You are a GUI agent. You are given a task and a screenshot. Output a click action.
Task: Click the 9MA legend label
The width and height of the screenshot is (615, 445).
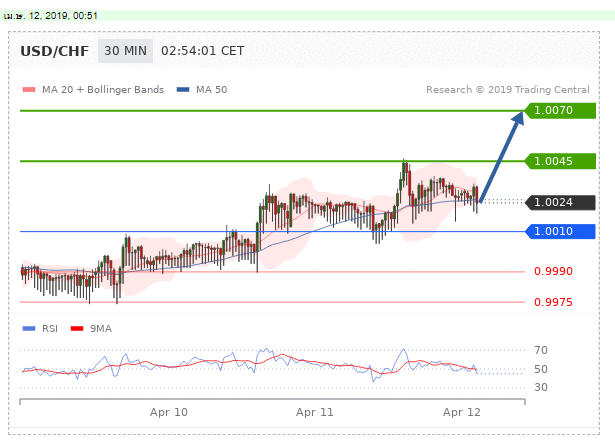coord(101,329)
